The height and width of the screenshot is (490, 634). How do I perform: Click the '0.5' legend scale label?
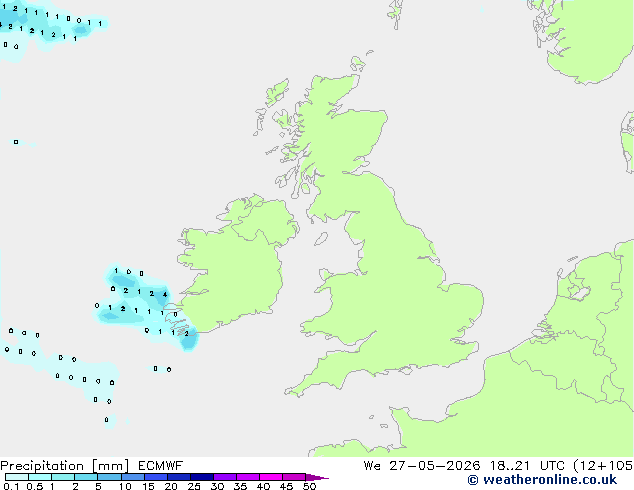pos(35,486)
